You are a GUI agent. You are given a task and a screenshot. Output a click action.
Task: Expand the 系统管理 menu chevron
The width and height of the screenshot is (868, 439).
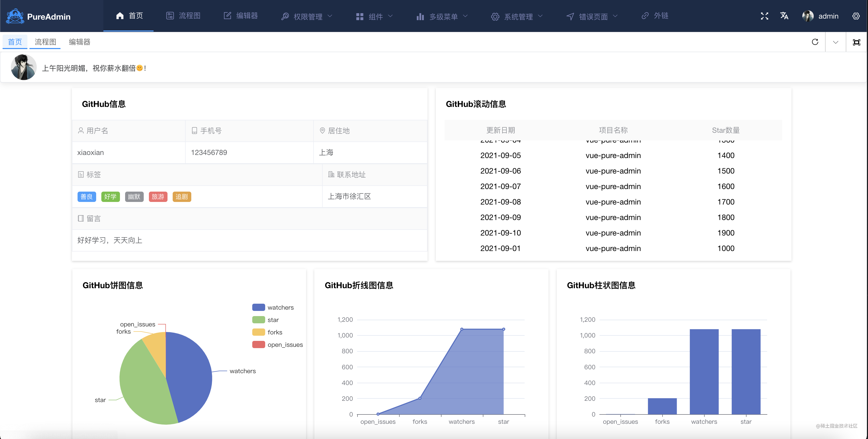[540, 16]
